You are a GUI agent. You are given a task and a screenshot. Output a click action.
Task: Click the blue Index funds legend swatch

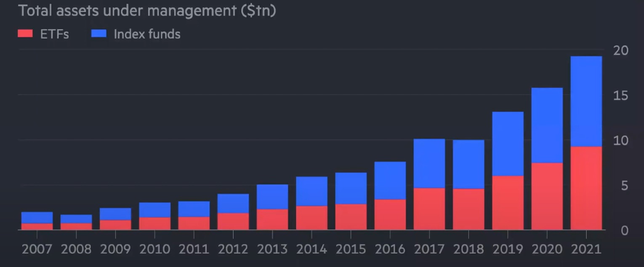click(98, 34)
